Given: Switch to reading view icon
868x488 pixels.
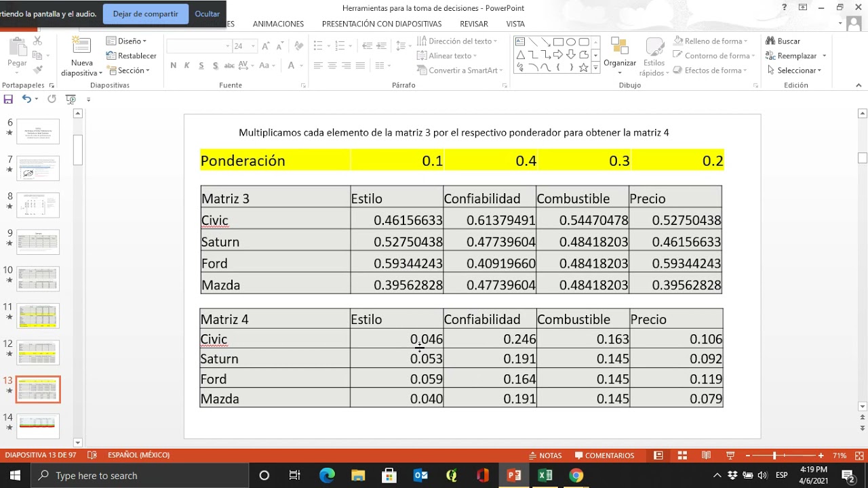Looking at the screenshot, I should point(707,455).
